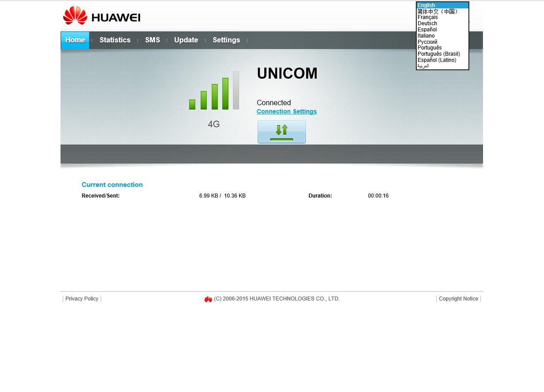Click the 6.99 KB / 10.36 KB value
Screen dimensions: 544x392
[x=222, y=196]
